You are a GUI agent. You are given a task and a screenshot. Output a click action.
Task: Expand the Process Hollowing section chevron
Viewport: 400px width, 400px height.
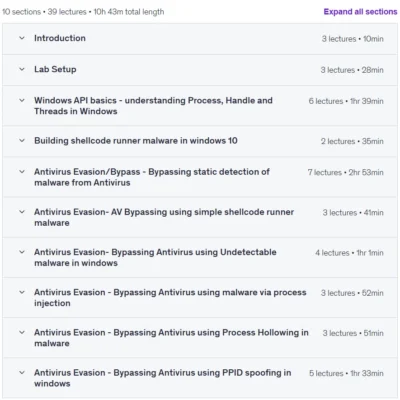coord(22,332)
